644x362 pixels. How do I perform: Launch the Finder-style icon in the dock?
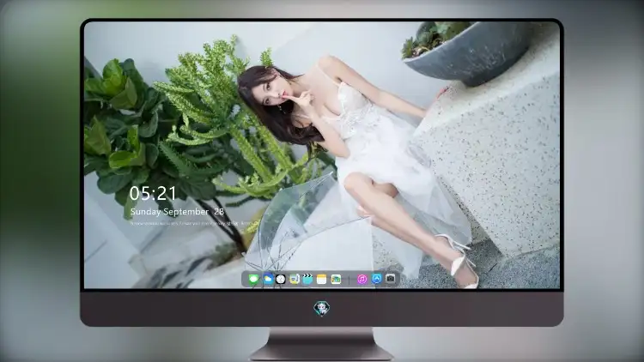click(x=295, y=280)
